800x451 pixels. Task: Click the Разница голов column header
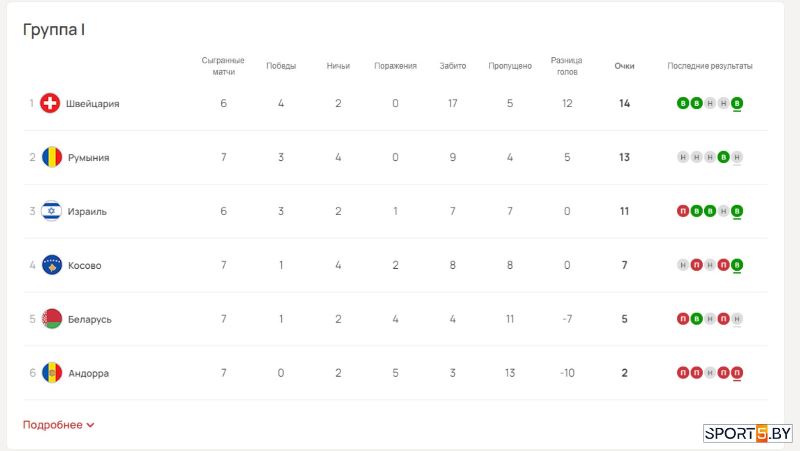click(566, 66)
